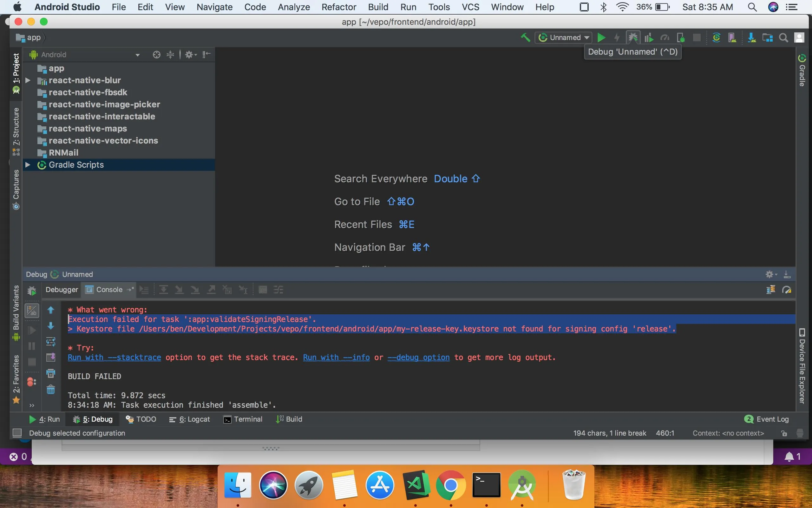This screenshot has height=508, width=812.
Task: Open the 6: Logcat tool window
Action: [x=190, y=419]
